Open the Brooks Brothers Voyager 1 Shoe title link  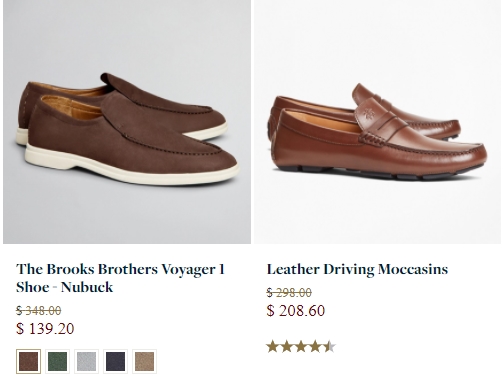click(120, 278)
